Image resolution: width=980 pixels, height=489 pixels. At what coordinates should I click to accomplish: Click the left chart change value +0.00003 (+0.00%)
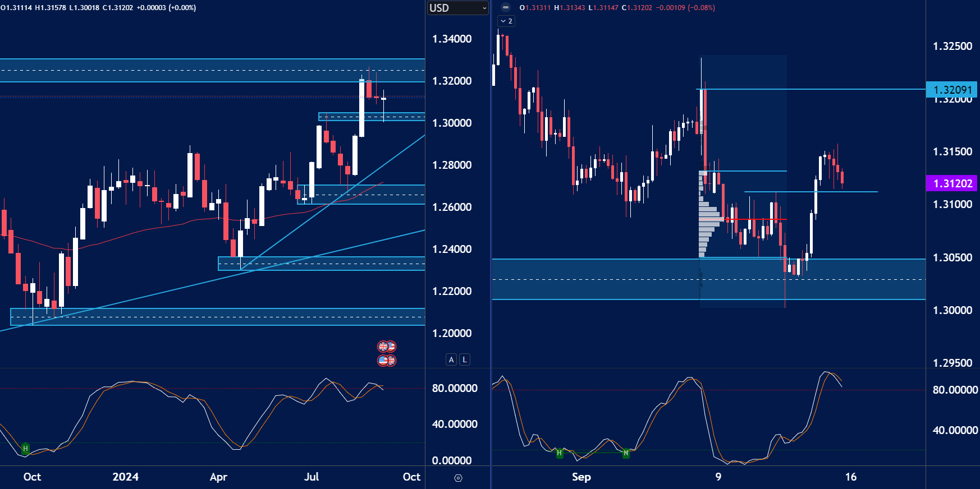166,8
